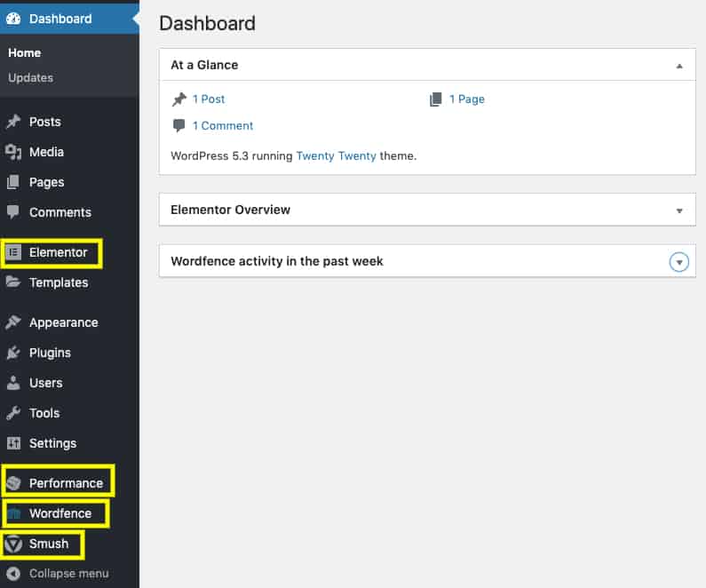
Task: Click the Elementor logo icon in sidebar
Action: tap(13, 252)
